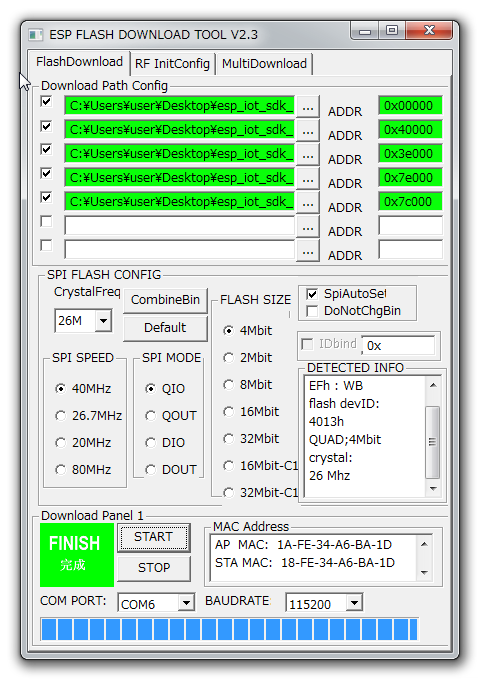
Task: Click the sixth empty file path field
Action: click(180, 226)
